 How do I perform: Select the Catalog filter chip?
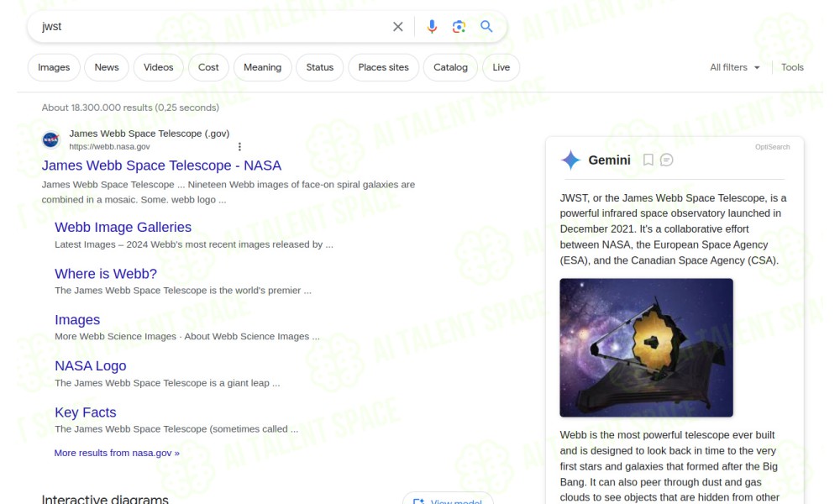[x=450, y=67]
